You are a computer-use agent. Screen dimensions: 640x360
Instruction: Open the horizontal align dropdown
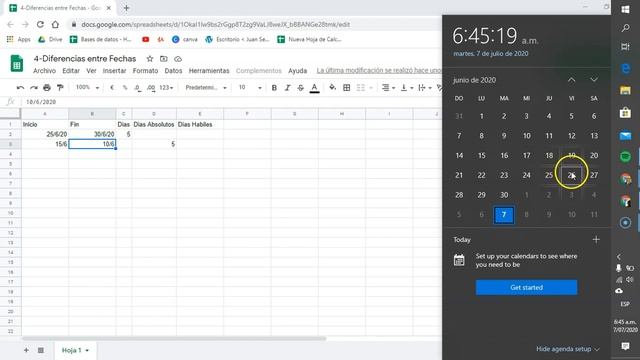[388, 88]
